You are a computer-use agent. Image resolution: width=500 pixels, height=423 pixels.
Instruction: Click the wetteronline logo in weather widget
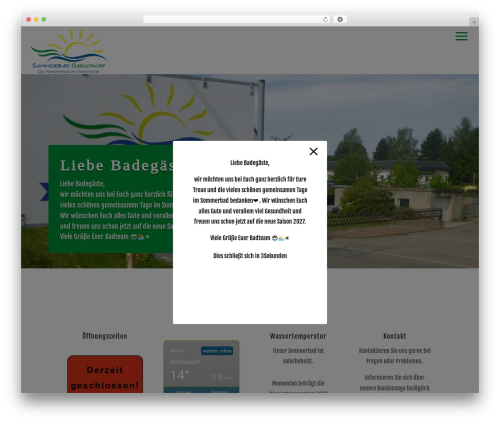point(217,351)
